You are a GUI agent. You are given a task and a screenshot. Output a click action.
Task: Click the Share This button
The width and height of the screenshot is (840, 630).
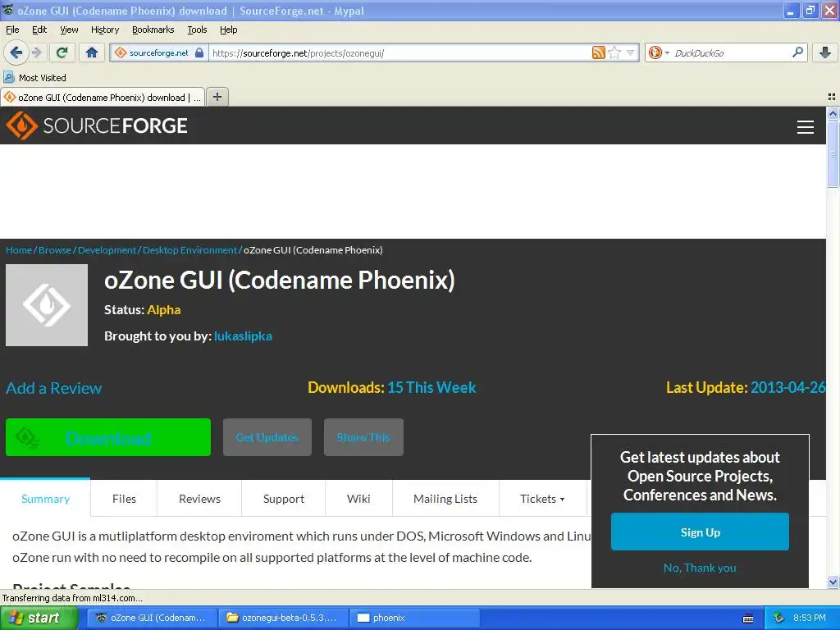(x=363, y=437)
